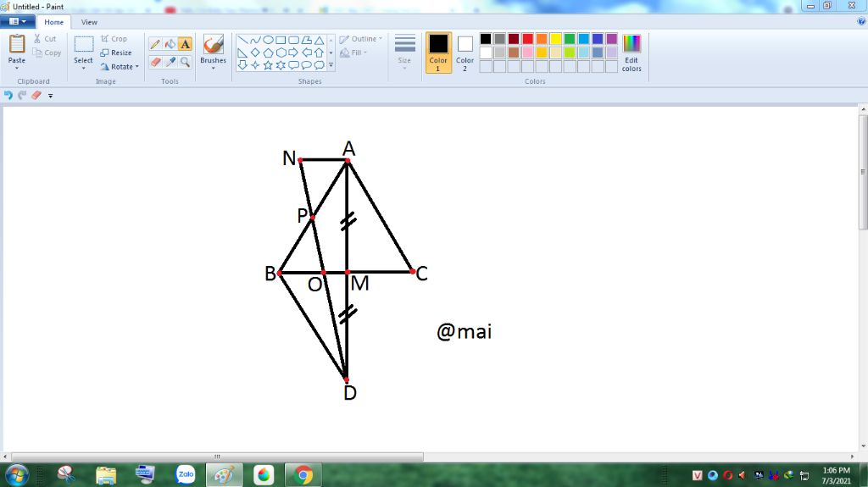Click the eraser icon in Quick Access Toolbar
This screenshot has width=868, height=487.
pyautogui.click(x=36, y=95)
